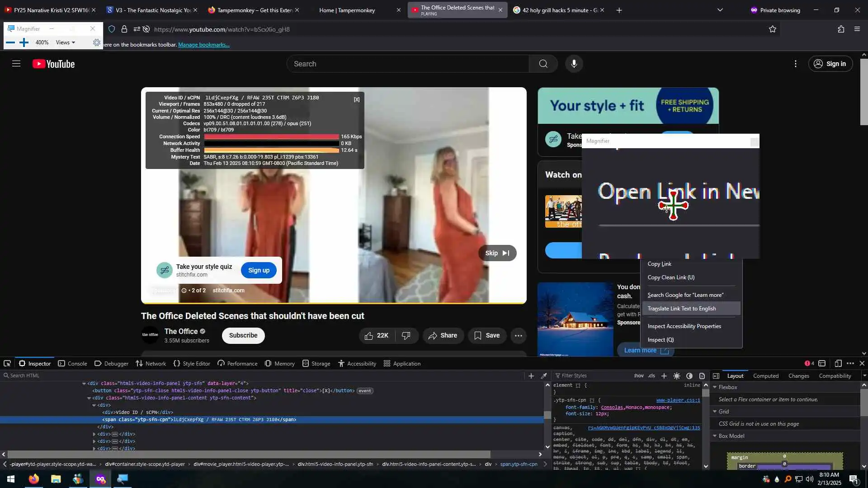Click the Magnifier zoom in plus icon
This screenshot has width=868, height=488.
click(x=24, y=42)
